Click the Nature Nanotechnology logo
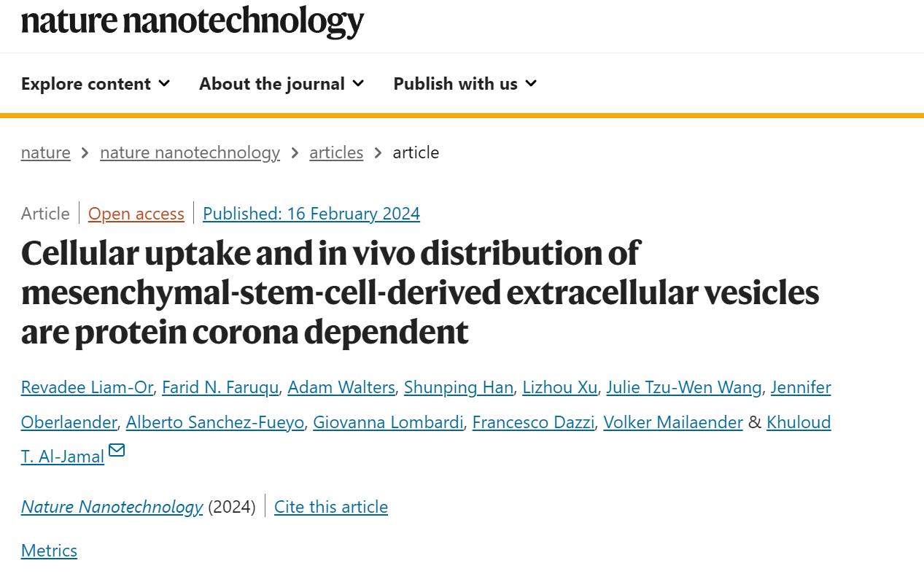 pyautogui.click(x=193, y=22)
